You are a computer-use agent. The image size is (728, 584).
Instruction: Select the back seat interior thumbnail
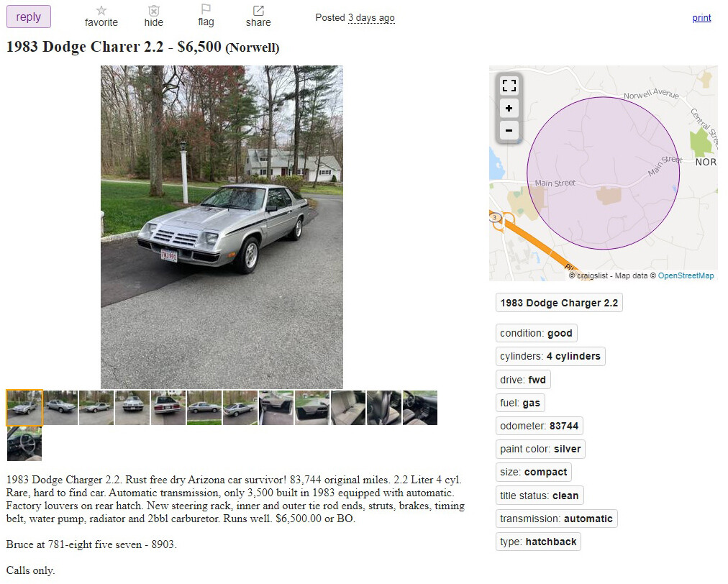coord(348,408)
